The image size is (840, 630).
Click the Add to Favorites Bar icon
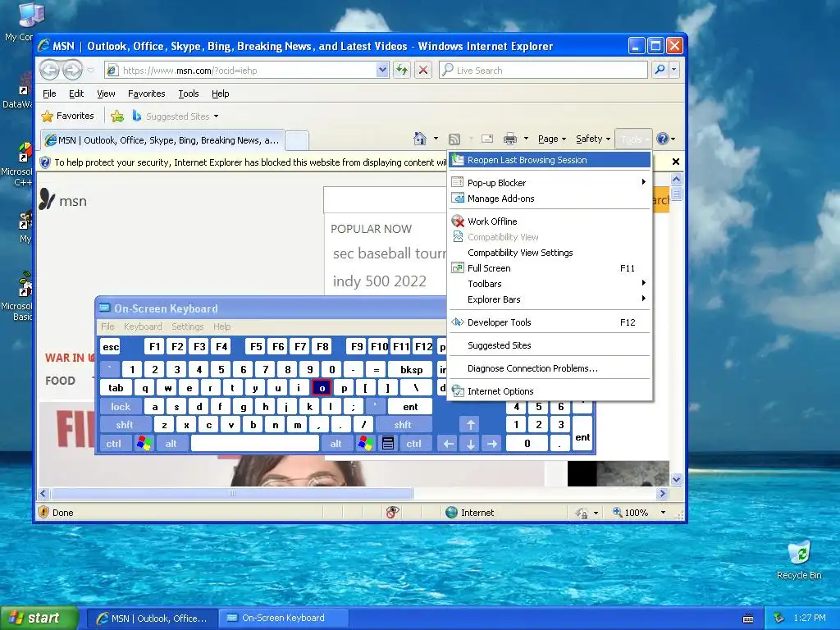click(117, 116)
